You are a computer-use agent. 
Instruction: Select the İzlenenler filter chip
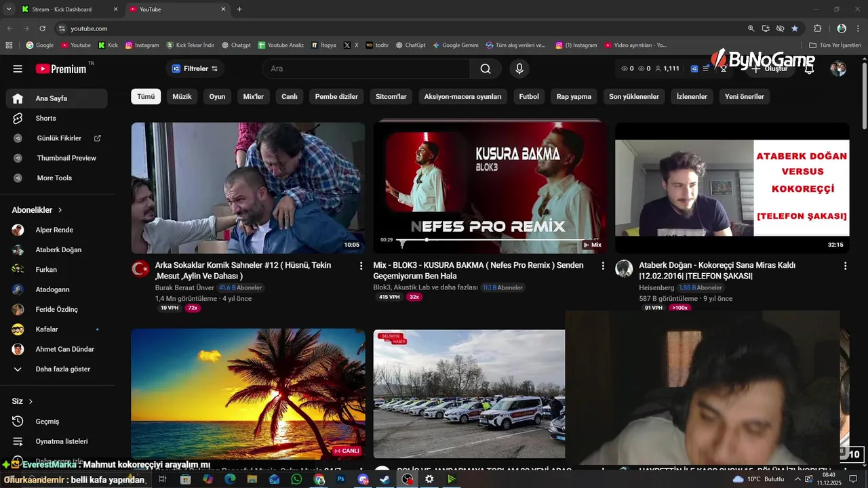(692, 96)
